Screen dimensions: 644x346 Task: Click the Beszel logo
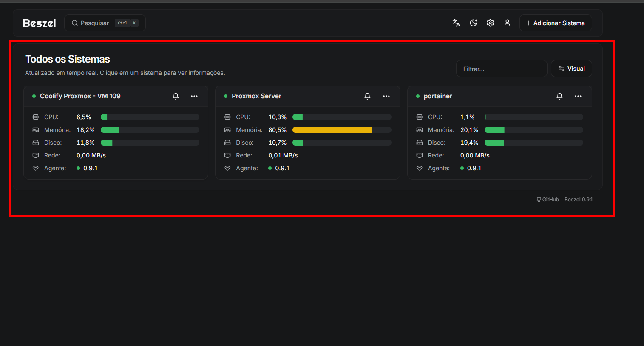tap(39, 23)
